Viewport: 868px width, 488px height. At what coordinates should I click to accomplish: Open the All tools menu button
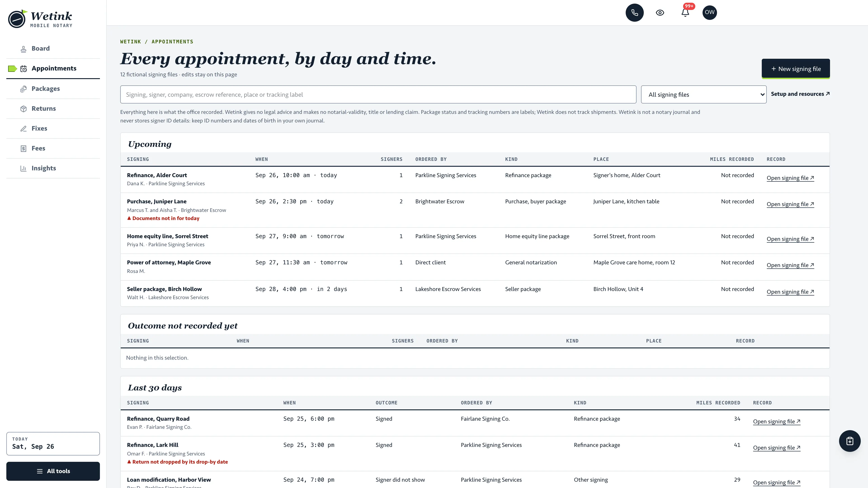point(53,471)
